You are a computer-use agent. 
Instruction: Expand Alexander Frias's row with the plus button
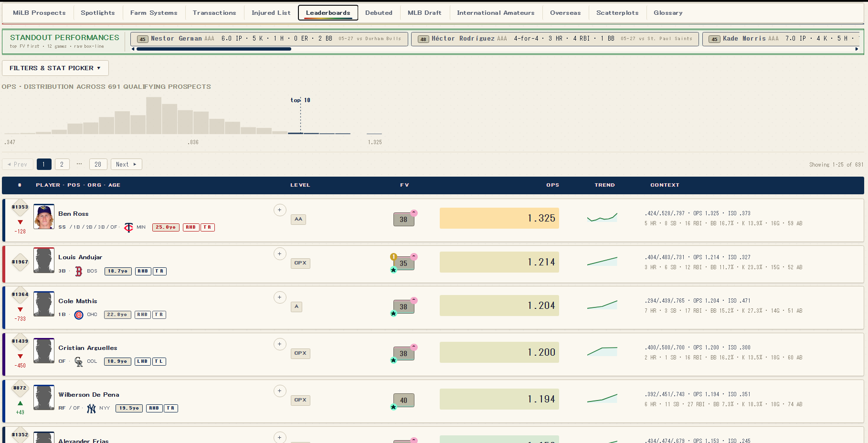280,437
